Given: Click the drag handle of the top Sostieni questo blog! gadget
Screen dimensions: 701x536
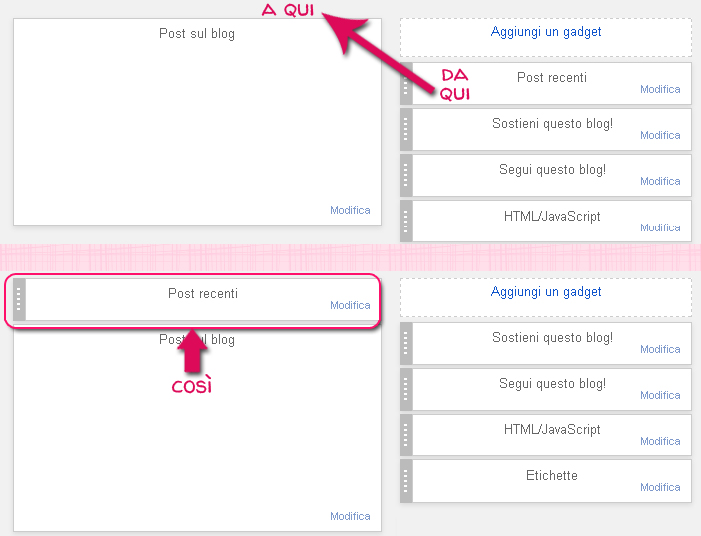Looking at the screenshot, I should tap(406, 130).
